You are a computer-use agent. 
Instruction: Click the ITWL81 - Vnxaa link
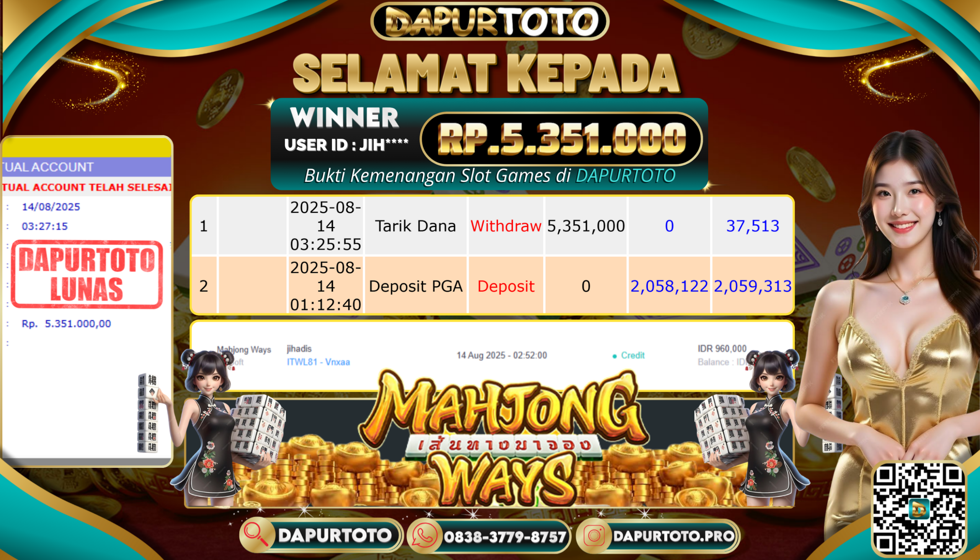click(318, 362)
